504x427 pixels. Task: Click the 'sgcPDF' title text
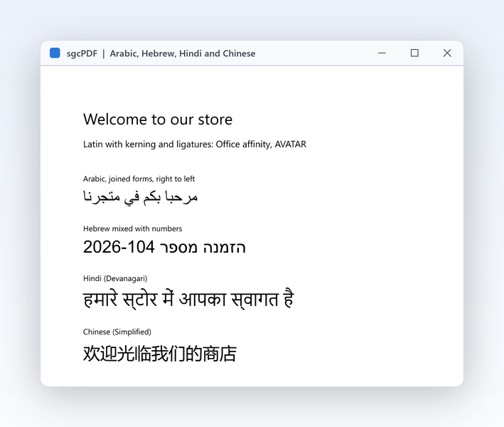(82, 53)
